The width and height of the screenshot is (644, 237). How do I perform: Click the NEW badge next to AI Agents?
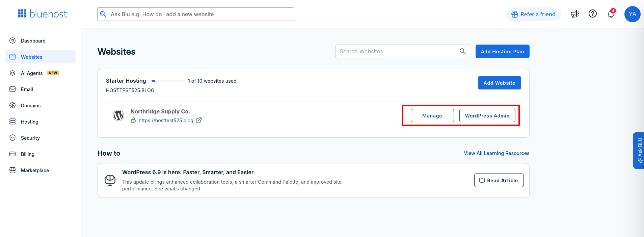point(53,73)
